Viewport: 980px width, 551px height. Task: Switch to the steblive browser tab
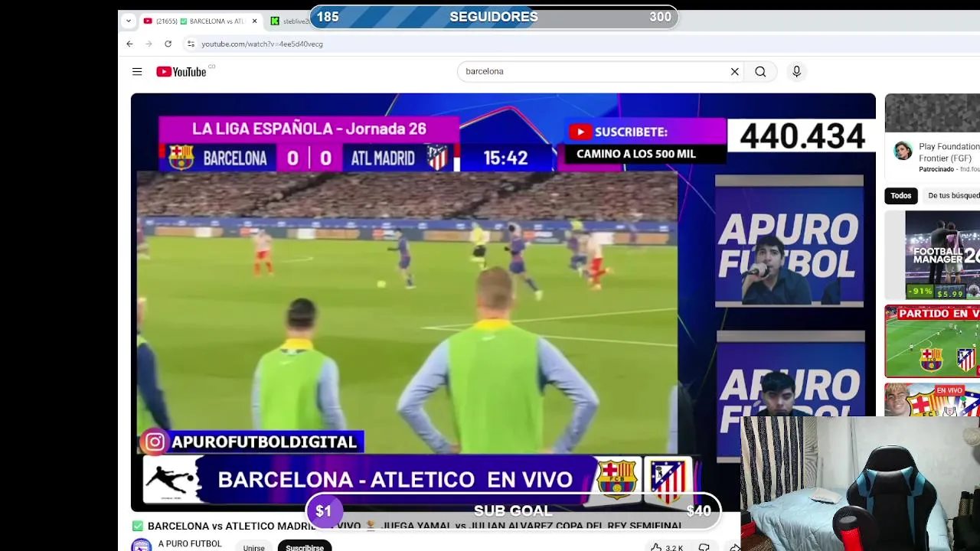[x=289, y=21]
